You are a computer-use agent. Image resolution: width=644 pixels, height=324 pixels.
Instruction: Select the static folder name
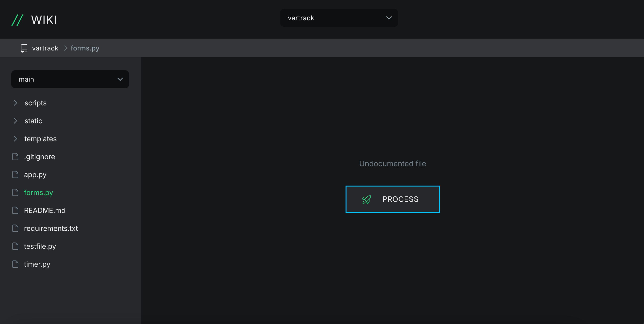coord(33,121)
